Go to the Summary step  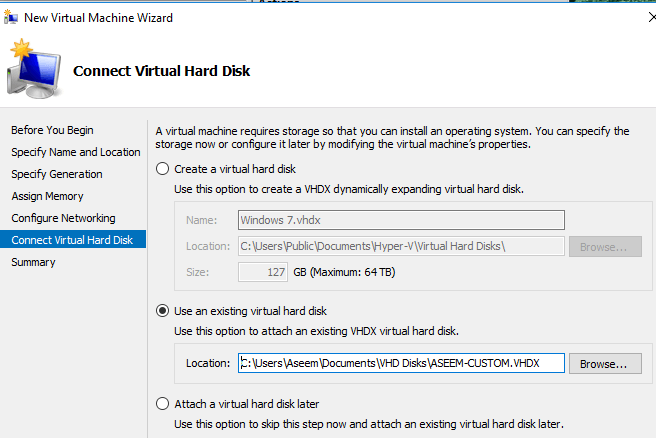(x=33, y=262)
